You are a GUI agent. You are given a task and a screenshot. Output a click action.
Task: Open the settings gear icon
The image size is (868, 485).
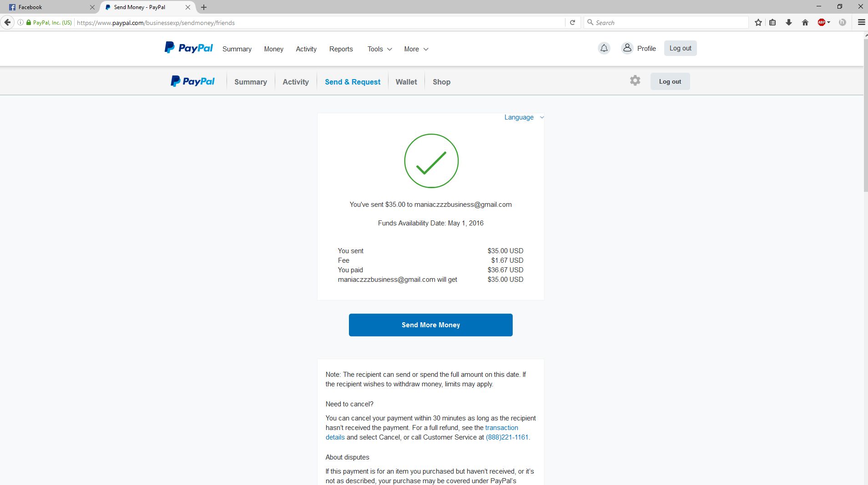click(x=635, y=81)
